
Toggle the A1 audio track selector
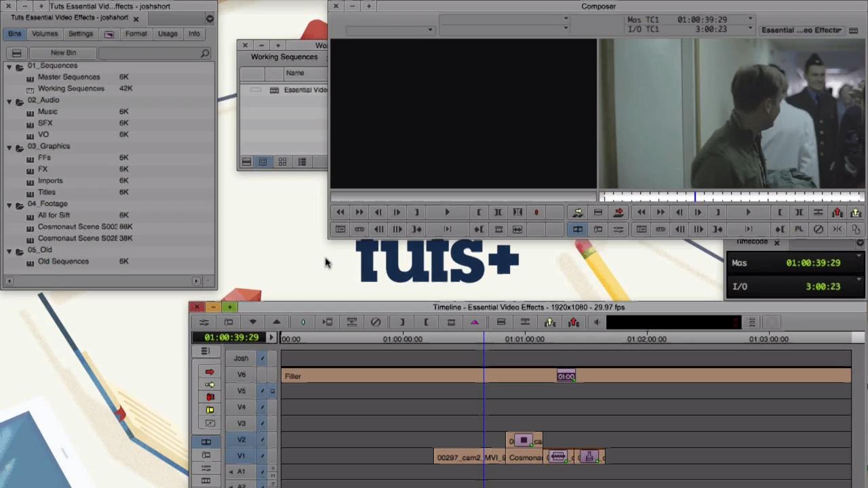tap(241, 472)
